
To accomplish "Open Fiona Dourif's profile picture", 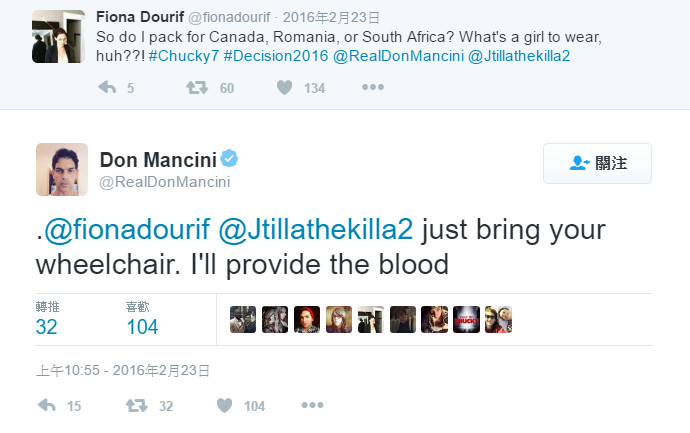I will click(58, 36).
